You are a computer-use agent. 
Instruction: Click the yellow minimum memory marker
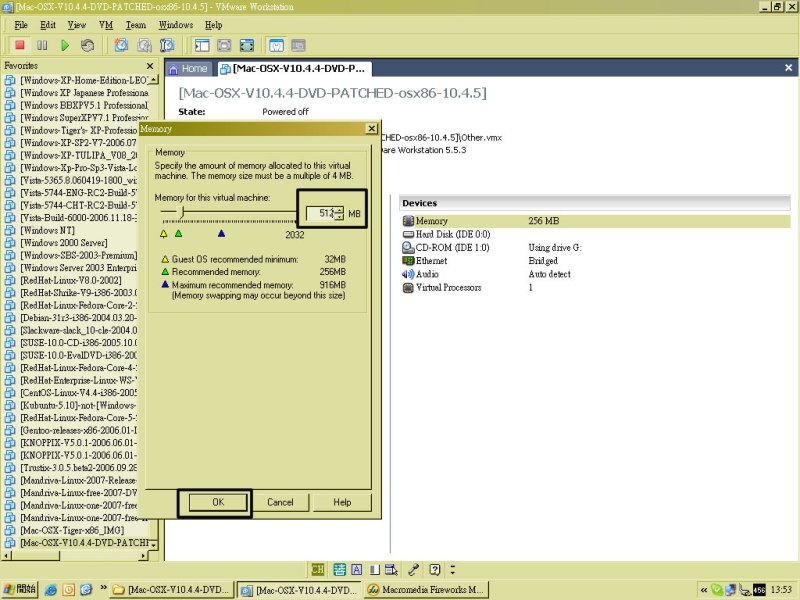(164, 234)
